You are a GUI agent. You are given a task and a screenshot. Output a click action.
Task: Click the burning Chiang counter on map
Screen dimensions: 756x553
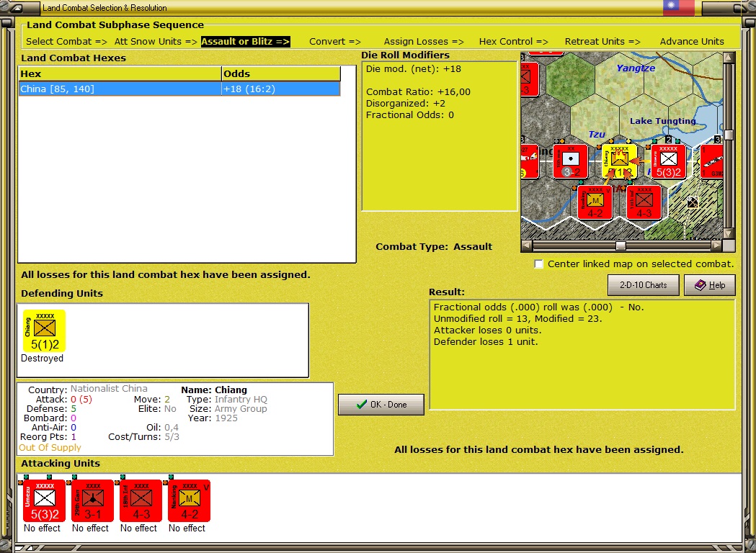click(x=619, y=161)
